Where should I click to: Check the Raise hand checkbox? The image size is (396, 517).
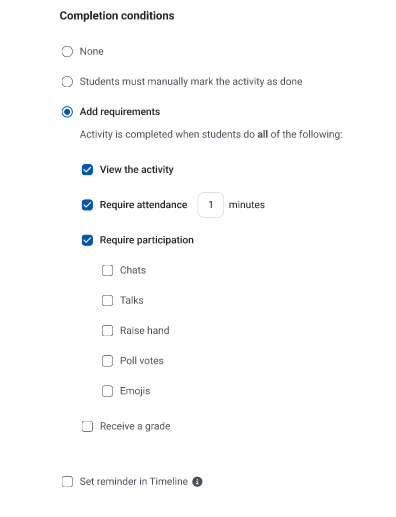pos(107,331)
